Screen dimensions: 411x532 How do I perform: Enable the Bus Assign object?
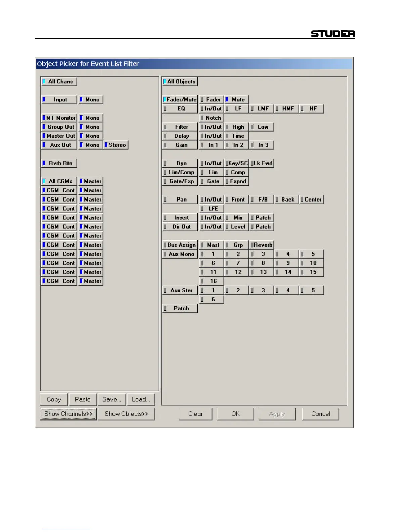[x=180, y=245]
